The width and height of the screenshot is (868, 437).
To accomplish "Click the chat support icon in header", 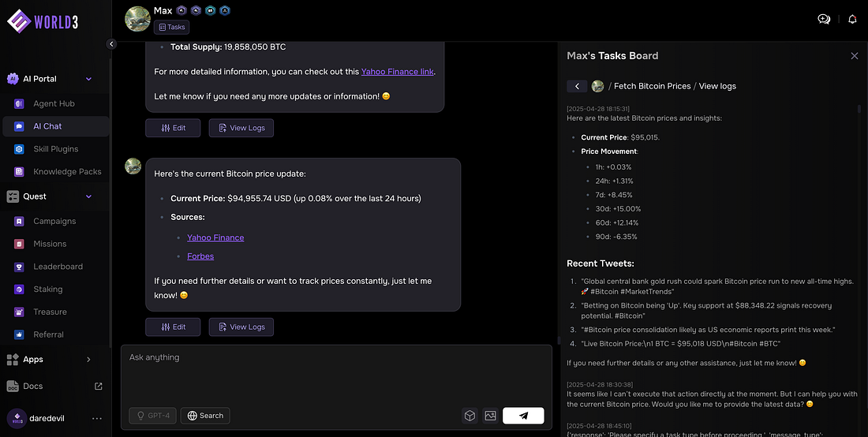I will click(x=824, y=19).
